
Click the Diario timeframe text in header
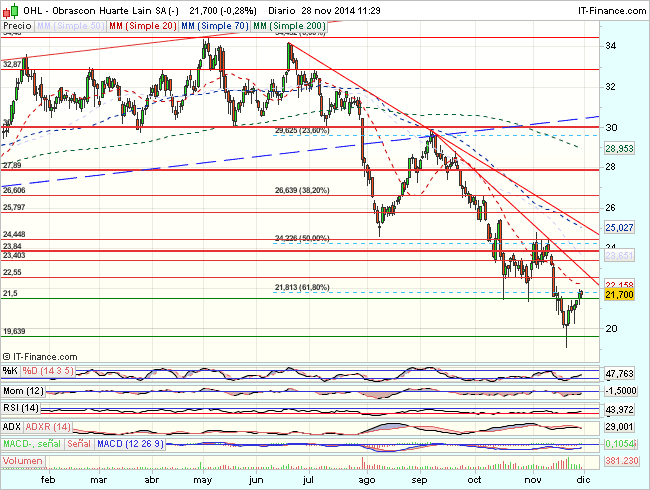point(282,11)
